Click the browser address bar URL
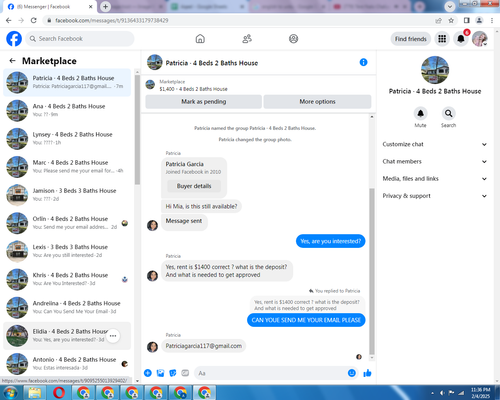 point(112,20)
